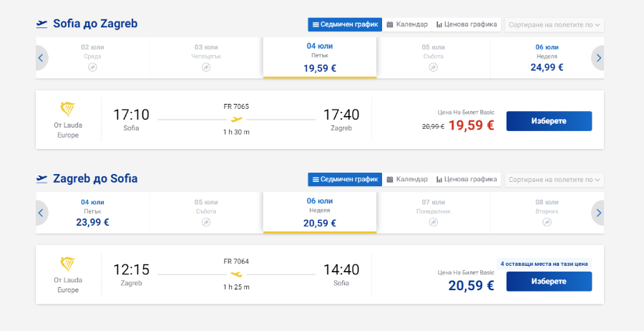Show earlier dates for Zagreb to Sofia

point(42,213)
